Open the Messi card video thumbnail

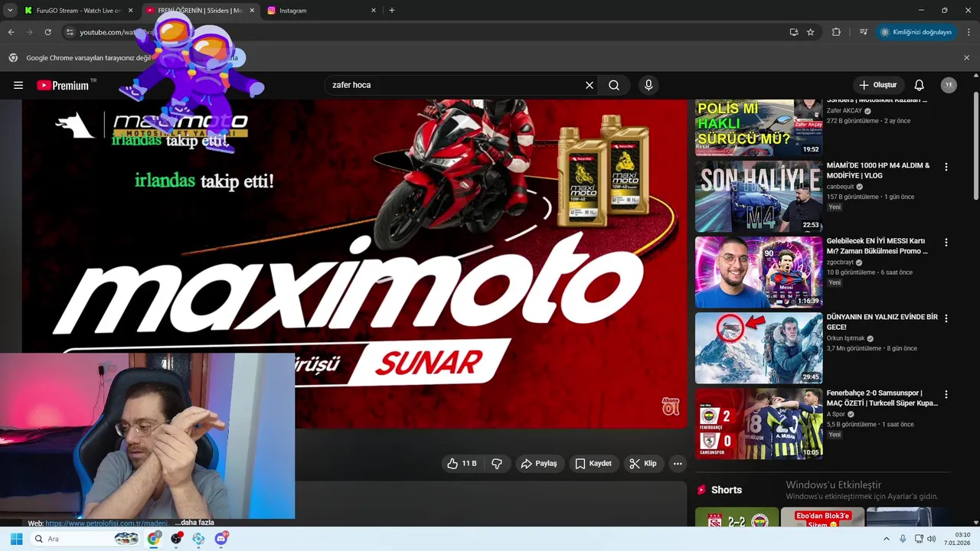click(759, 272)
